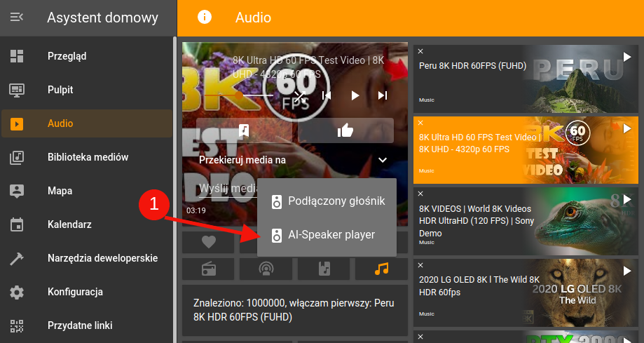Remove the 8K Ultra HD Test Video entry
The width and height of the screenshot is (644, 343).
coord(420,123)
